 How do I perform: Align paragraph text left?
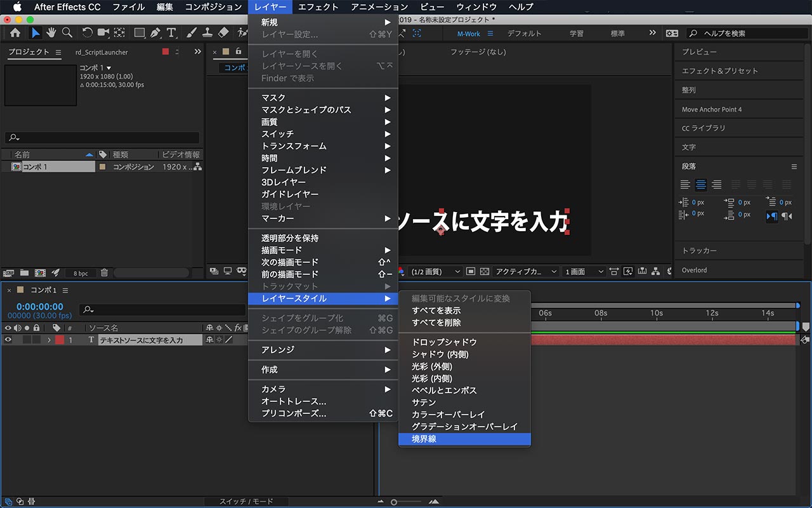(x=685, y=185)
